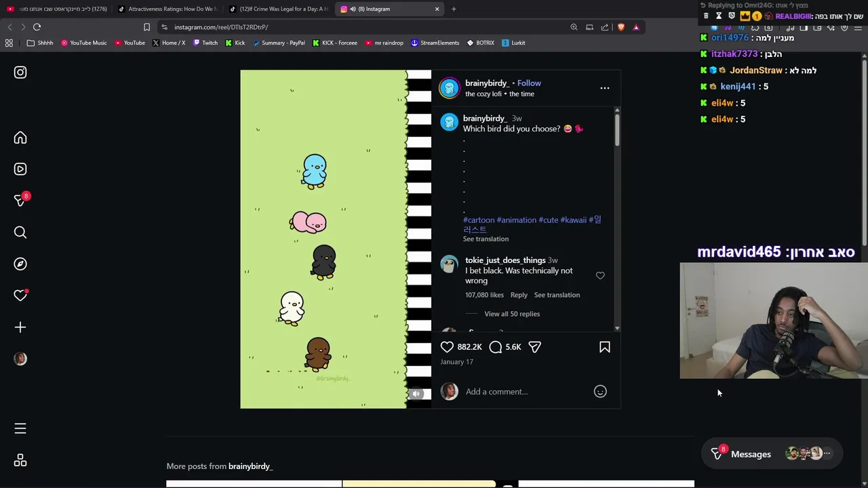The image size is (868, 488).
Task: Expand View all 50 replies
Action: (512, 314)
